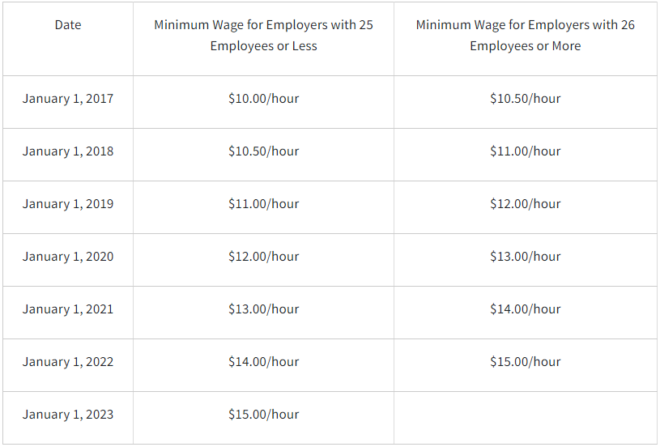Click the January 1, 2019 date cell
This screenshot has height=447, width=660.
coord(68,204)
